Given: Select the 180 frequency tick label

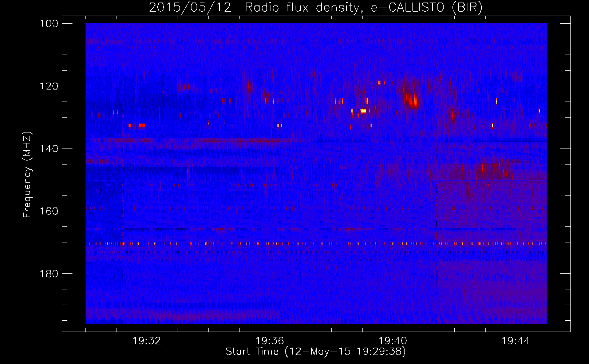Looking at the screenshot, I should pyautogui.click(x=49, y=274).
